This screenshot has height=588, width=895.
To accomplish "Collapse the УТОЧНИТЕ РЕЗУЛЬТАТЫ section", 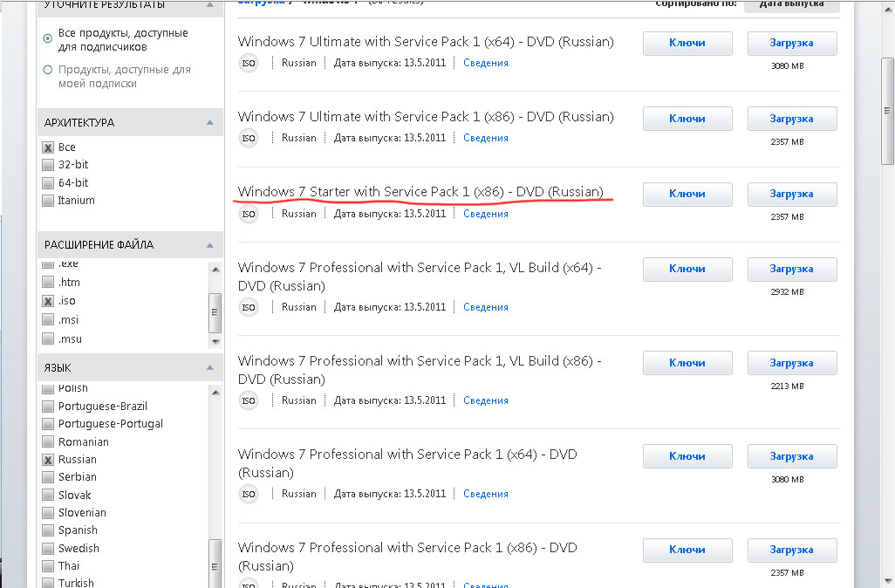I will (x=210, y=4).
